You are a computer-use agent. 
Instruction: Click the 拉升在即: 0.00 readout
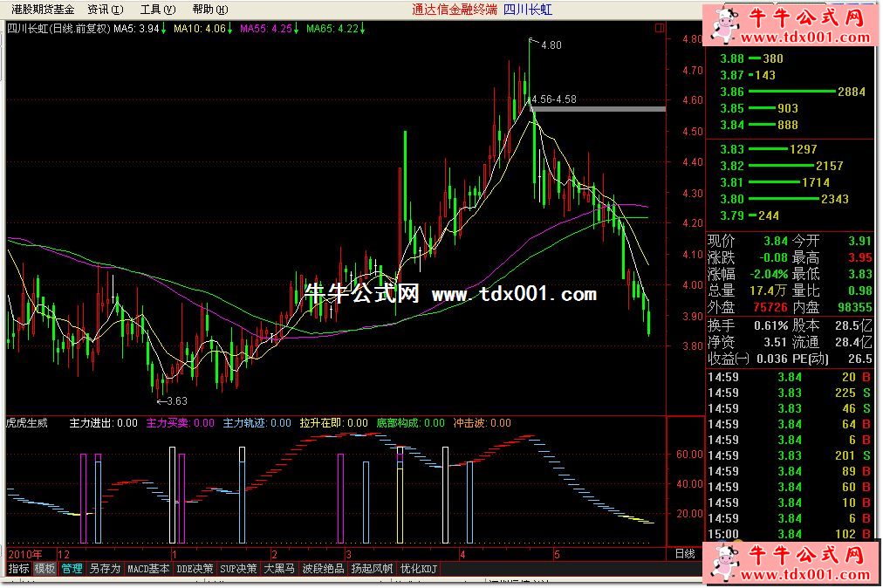pos(334,423)
